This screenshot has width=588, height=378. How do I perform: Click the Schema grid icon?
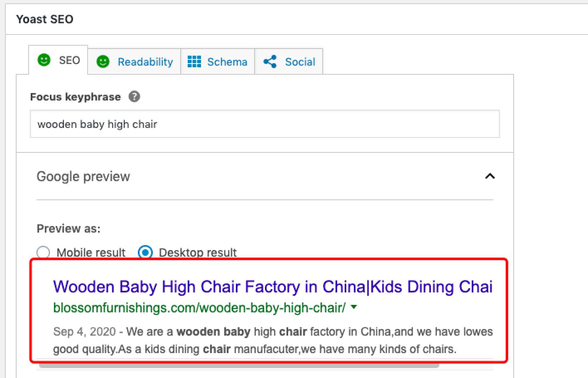(x=194, y=61)
